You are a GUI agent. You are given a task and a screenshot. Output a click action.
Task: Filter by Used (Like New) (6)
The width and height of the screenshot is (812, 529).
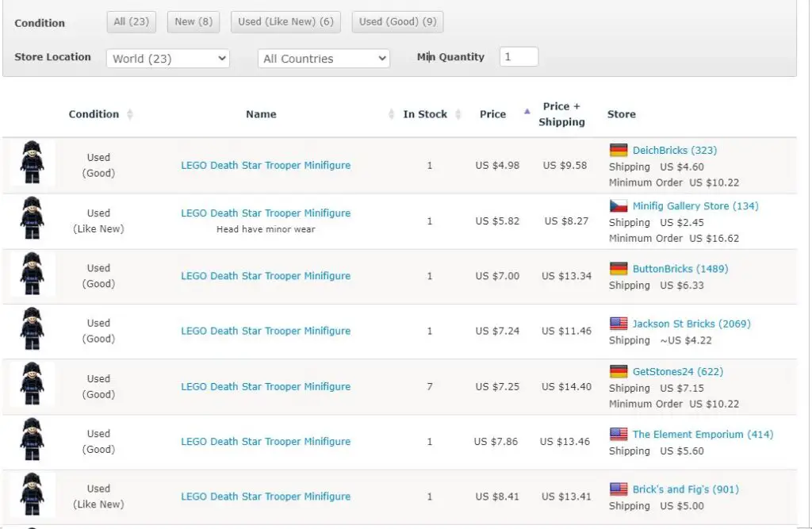pyautogui.click(x=285, y=21)
